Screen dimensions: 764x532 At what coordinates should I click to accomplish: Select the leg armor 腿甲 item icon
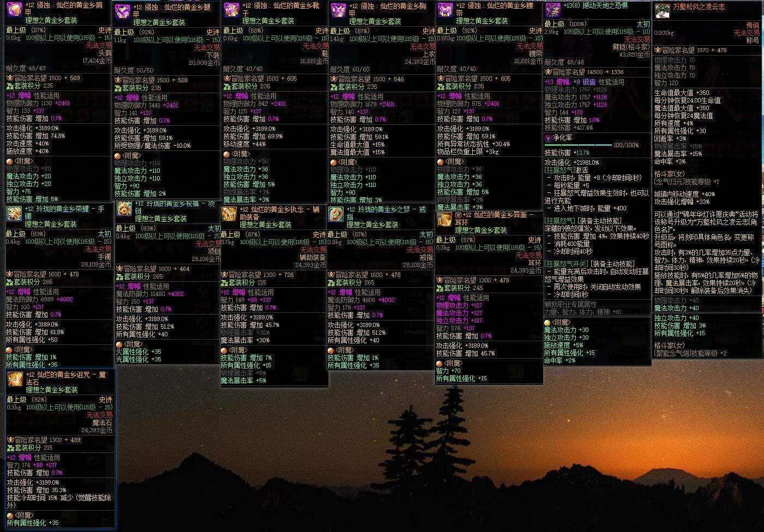point(123,11)
